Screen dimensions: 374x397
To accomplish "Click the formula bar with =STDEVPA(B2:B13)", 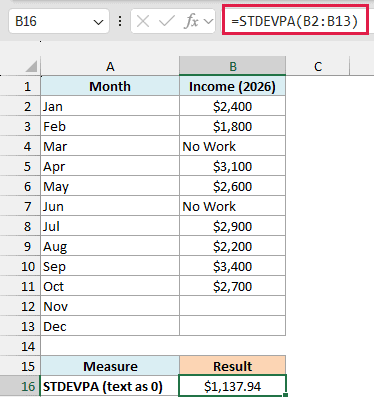I will (x=295, y=20).
